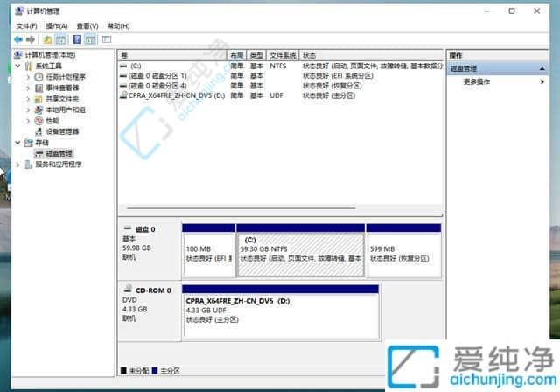Click the CD-ROM 0 drive icon
The height and width of the screenshot is (392, 560).
click(128, 289)
